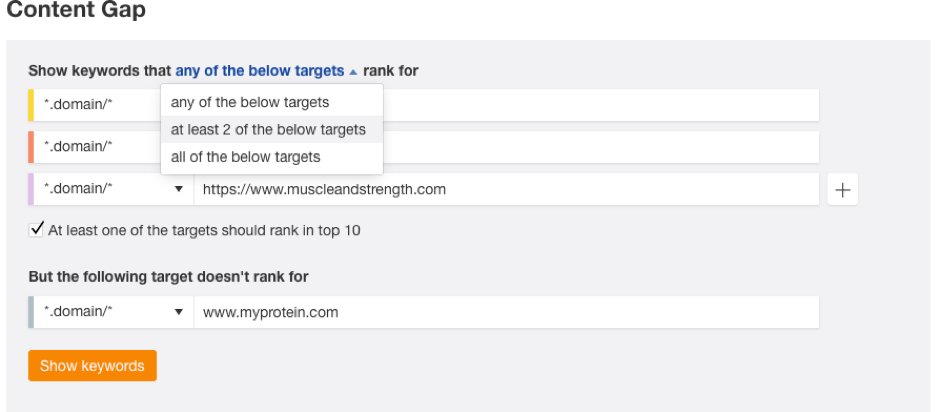Click the orange color bar of the second target
Image resolution: width=939 pixels, height=412 pixels.
(x=31, y=147)
